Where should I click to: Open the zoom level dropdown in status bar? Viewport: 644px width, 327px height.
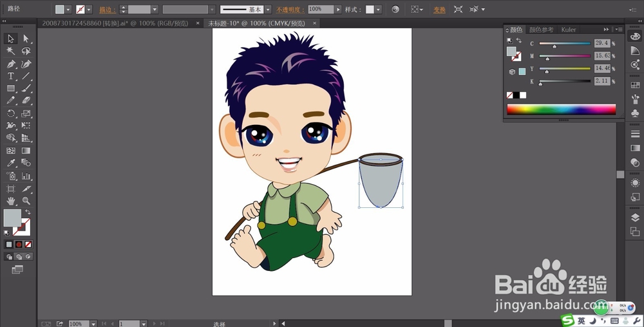coord(93,324)
